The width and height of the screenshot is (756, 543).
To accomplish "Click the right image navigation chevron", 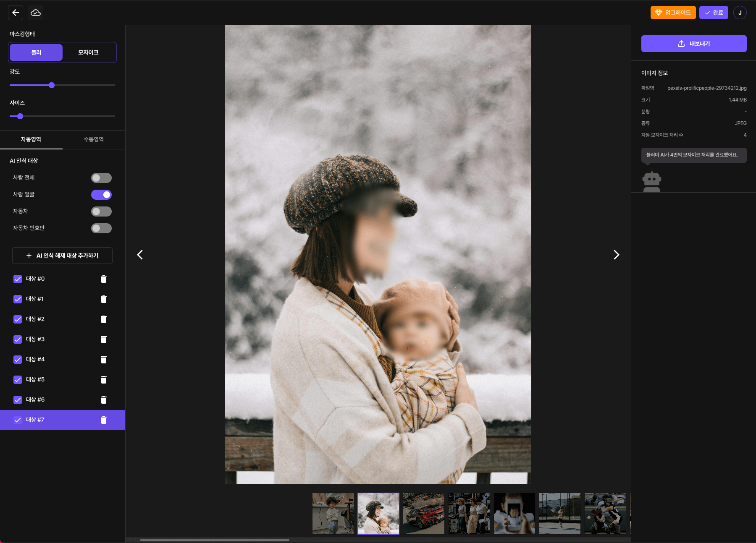I will [616, 255].
